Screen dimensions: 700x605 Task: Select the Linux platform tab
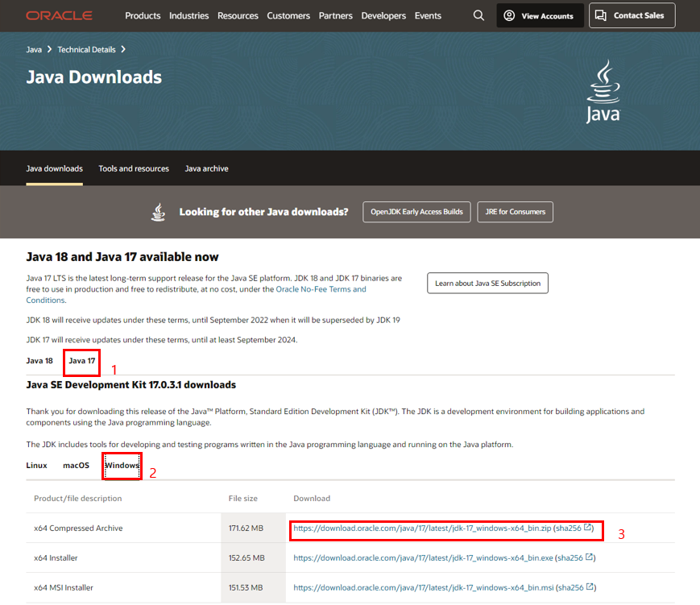point(36,466)
